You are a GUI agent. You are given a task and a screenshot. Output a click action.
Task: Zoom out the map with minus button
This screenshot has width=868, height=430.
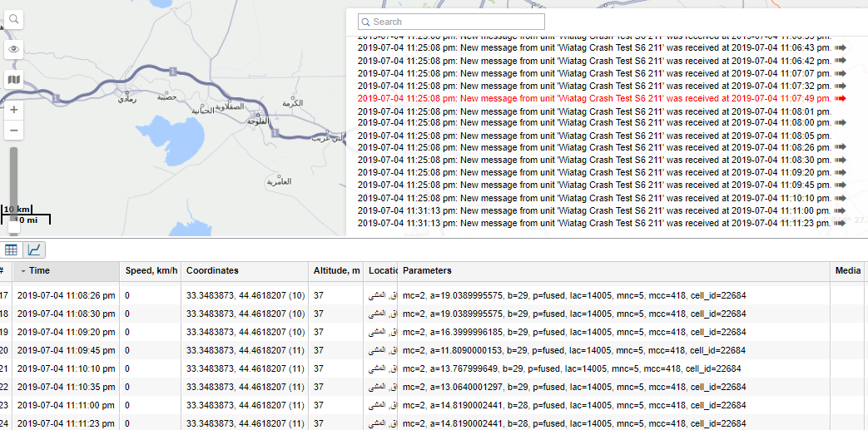coord(13,131)
